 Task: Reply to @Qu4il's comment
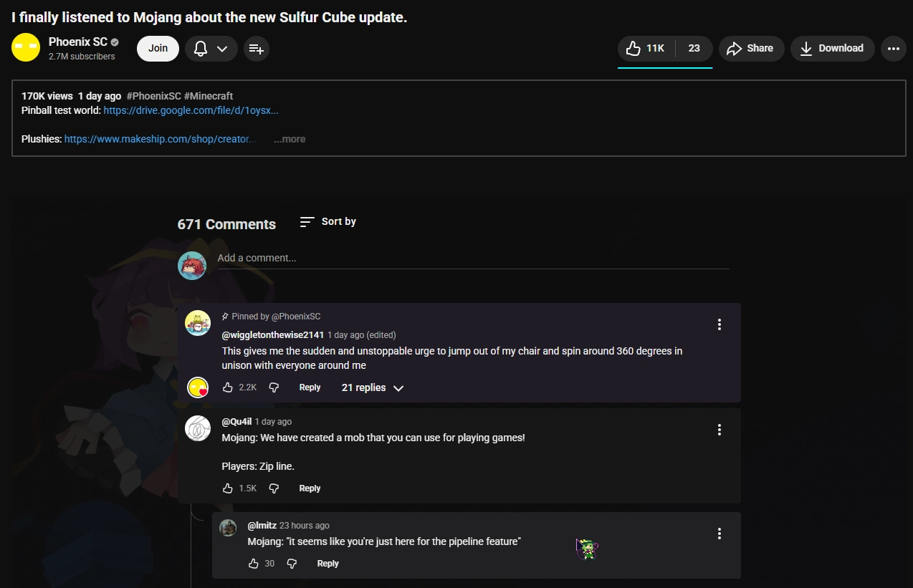click(x=310, y=488)
